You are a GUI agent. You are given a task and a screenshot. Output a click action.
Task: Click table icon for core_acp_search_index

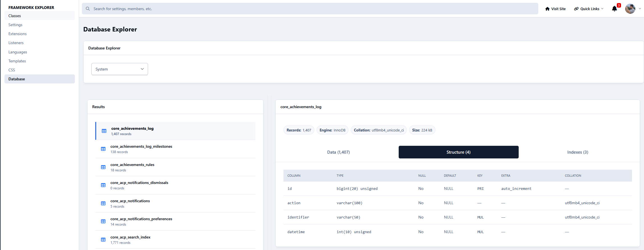[x=103, y=240]
